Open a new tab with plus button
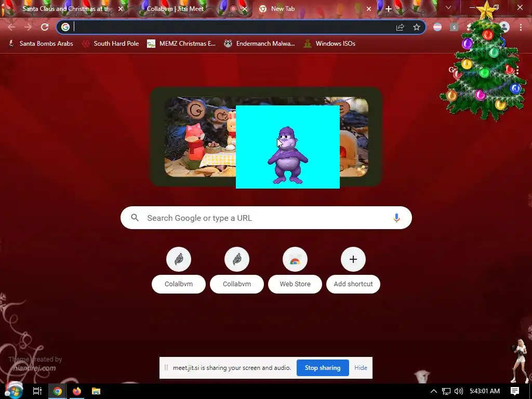Screen dimensions: 532x399 click(x=389, y=9)
